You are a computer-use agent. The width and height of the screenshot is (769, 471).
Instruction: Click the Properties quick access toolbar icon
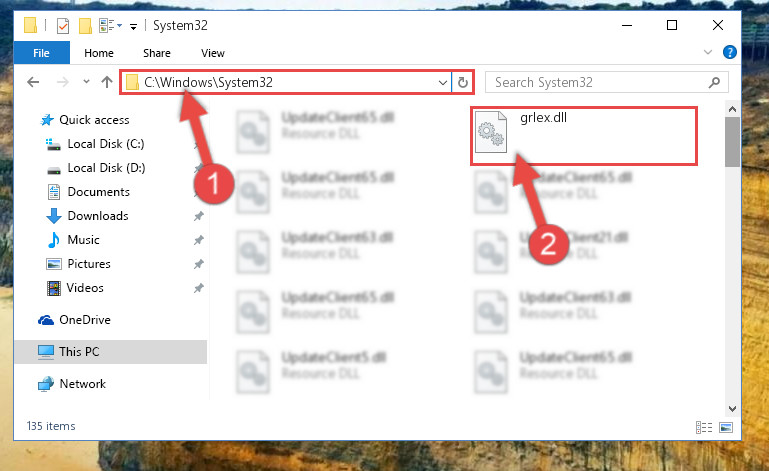coord(63,26)
